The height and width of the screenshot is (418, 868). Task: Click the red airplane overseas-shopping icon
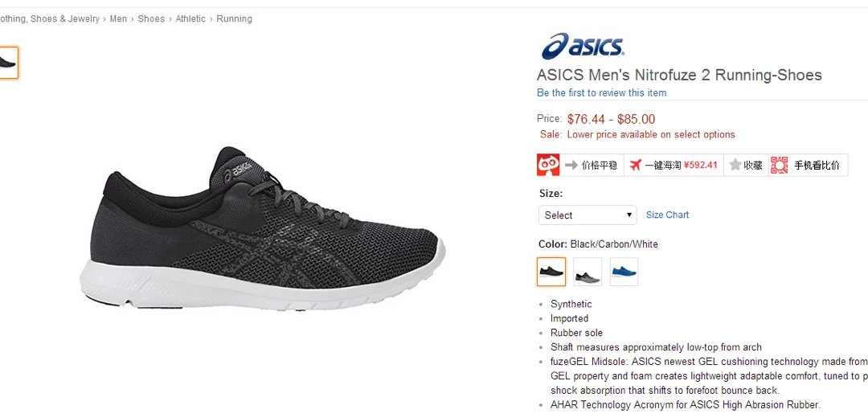635,165
